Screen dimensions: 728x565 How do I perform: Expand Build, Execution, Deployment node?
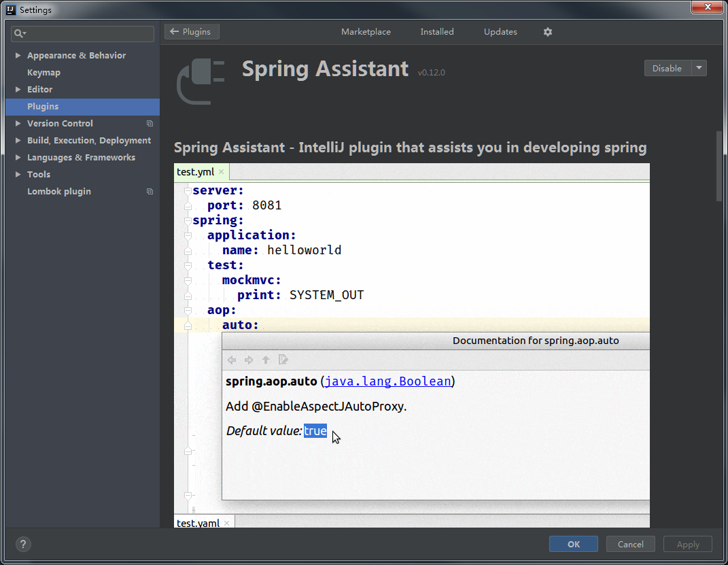click(x=18, y=141)
